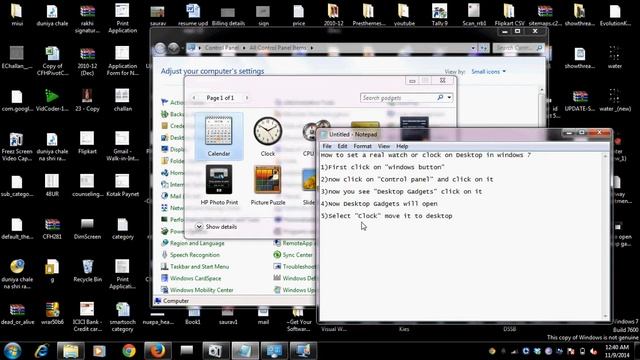This screenshot has width=640, height=360.
Task: Select the UPDATE-S archive desktop icon
Action: [x=580, y=101]
